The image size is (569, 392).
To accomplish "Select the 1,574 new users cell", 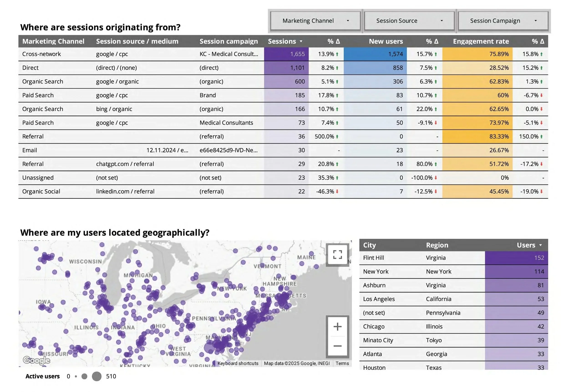I will pos(375,54).
